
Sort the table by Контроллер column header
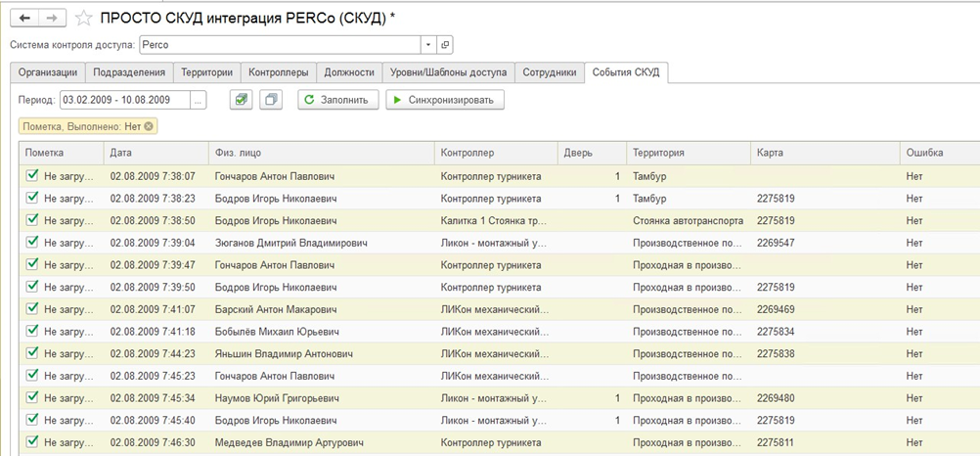[468, 153]
